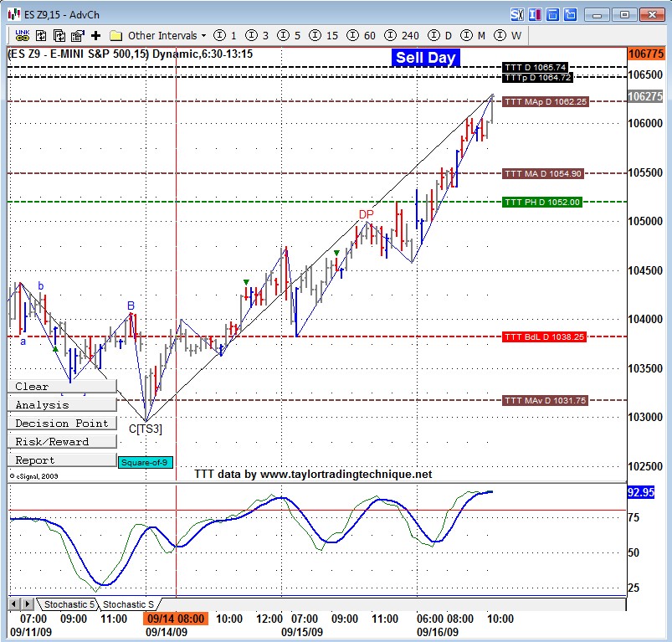Click the Analysis button
The width and height of the screenshot is (672, 642).
point(62,404)
